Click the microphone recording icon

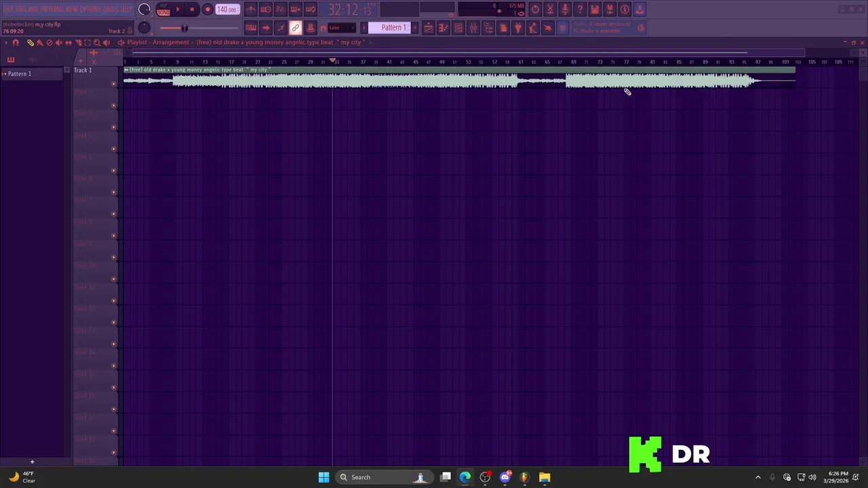point(565,9)
